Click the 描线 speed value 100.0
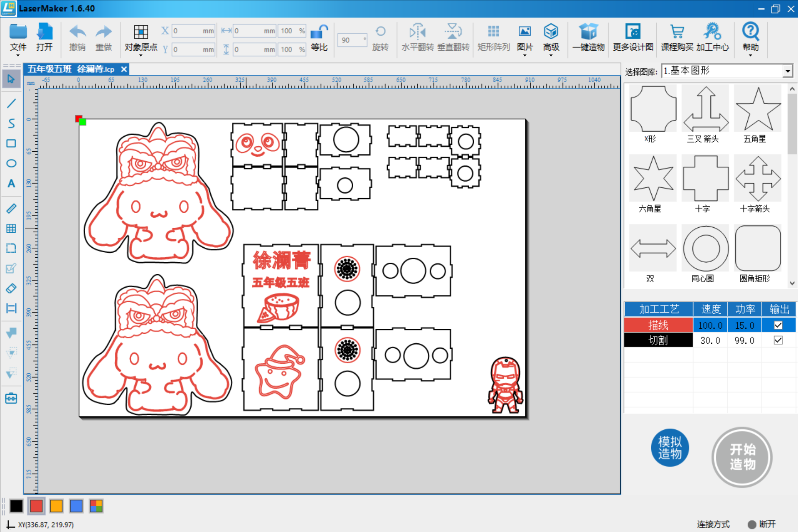This screenshot has height=532, width=798. point(710,325)
